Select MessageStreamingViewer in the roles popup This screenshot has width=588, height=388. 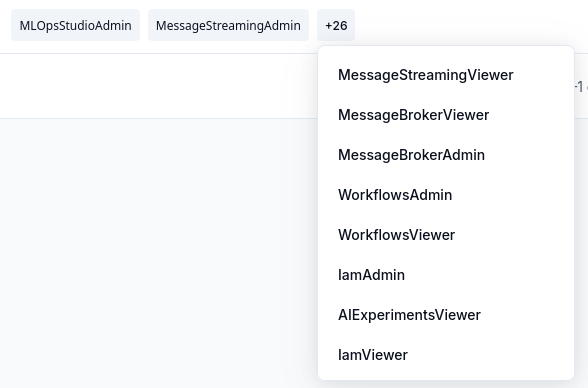(x=426, y=75)
